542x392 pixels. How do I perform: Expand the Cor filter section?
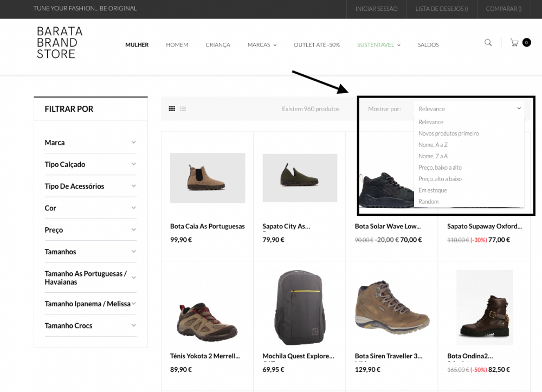[x=90, y=208]
